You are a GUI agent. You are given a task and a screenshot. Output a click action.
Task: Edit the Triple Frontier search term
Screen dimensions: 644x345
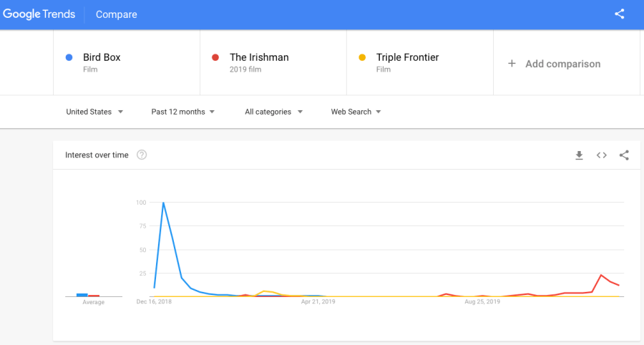(x=407, y=57)
